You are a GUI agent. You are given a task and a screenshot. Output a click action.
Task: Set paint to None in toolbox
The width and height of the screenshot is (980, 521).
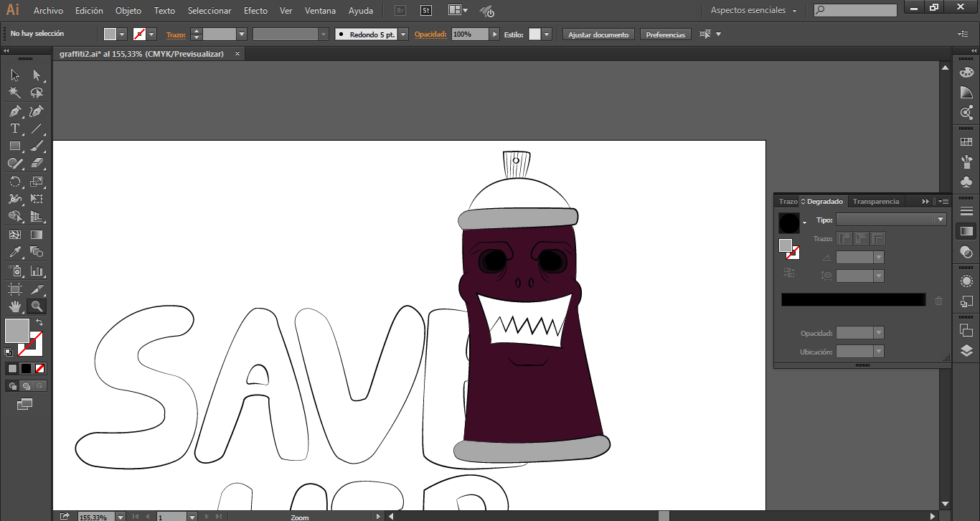[x=40, y=368]
